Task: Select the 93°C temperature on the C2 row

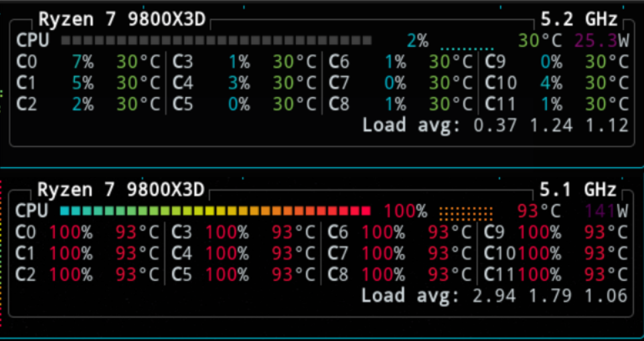Action: click(x=137, y=275)
